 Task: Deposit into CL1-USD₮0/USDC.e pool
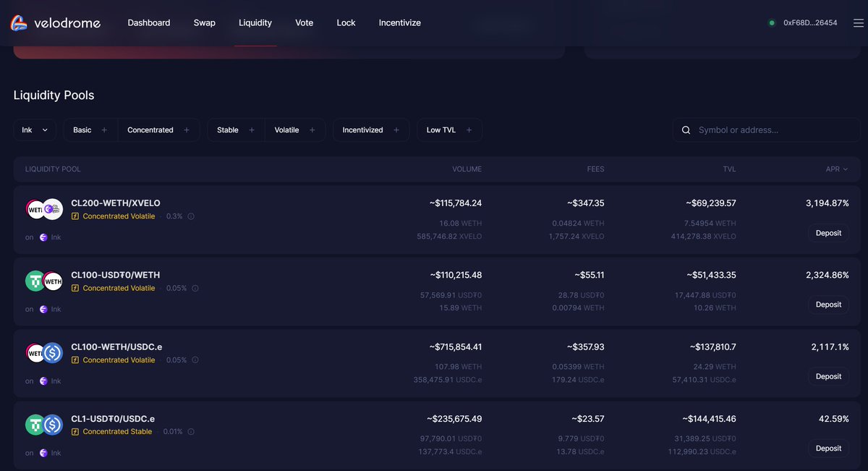pos(828,449)
